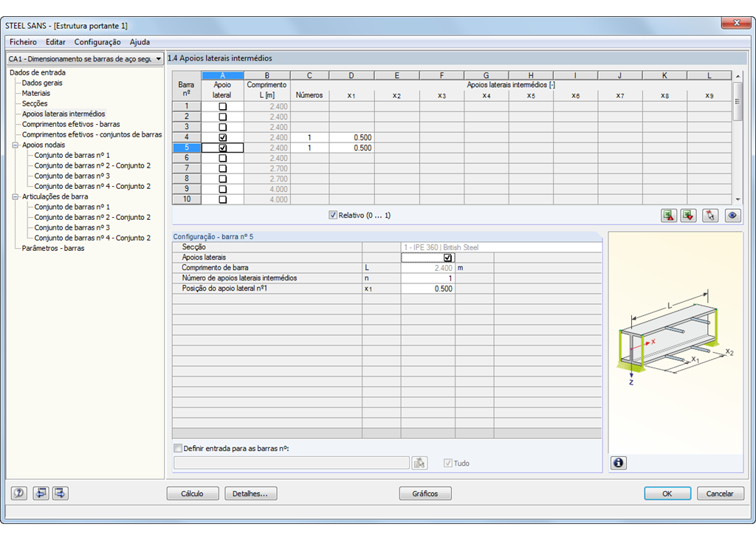756x541 pixels.
Task: Open the Ficheiro menu
Action: click(x=23, y=42)
